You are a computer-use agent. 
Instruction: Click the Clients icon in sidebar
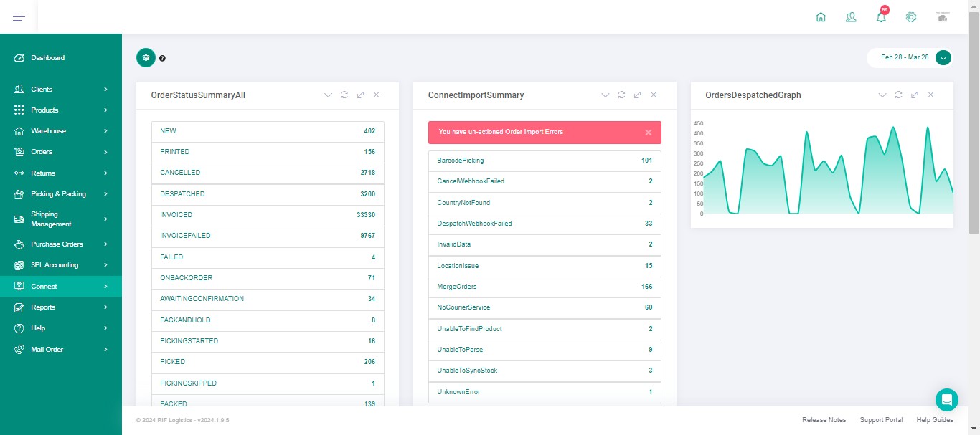pos(19,90)
